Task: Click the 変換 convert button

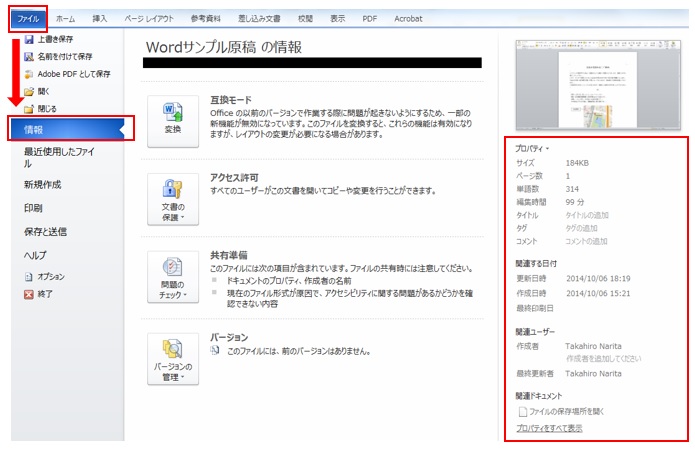Action: pyautogui.click(x=173, y=121)
